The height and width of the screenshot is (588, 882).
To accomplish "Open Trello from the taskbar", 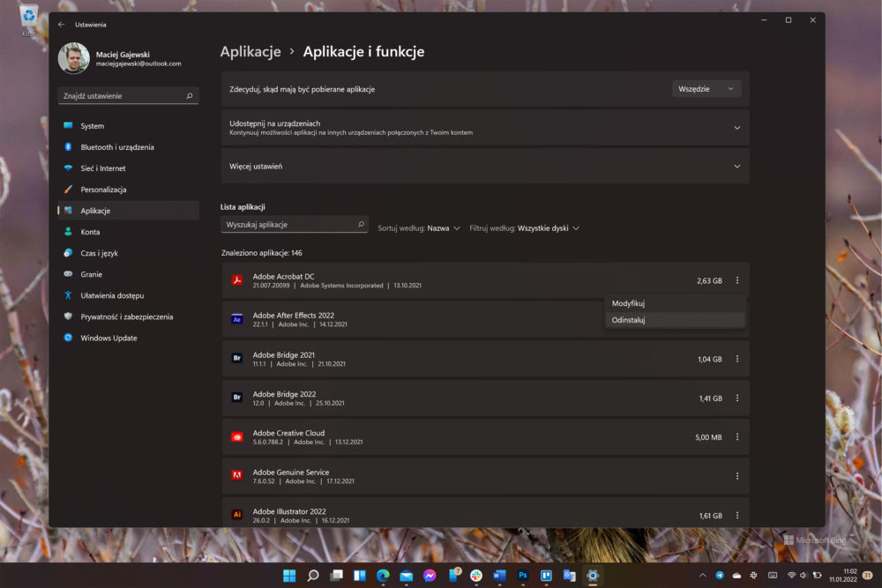I will (546, 576).
